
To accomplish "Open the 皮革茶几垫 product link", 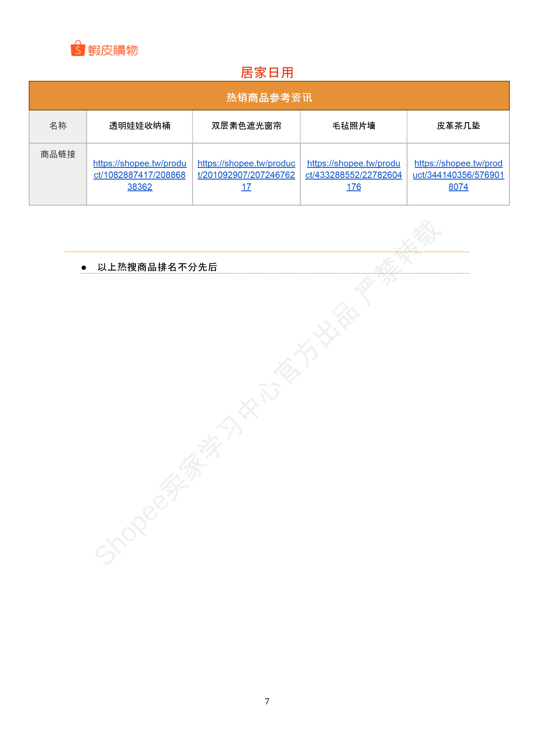I will [458, 175].
